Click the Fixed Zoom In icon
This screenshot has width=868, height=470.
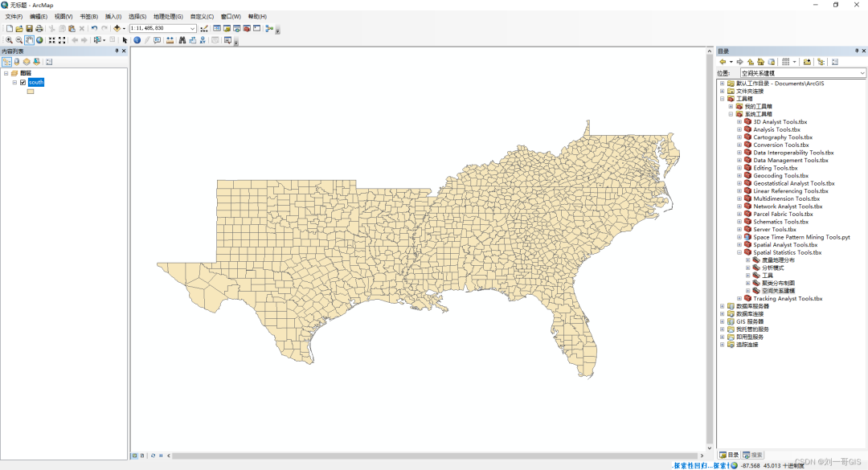pyautogui.click(x=52, y=40)
